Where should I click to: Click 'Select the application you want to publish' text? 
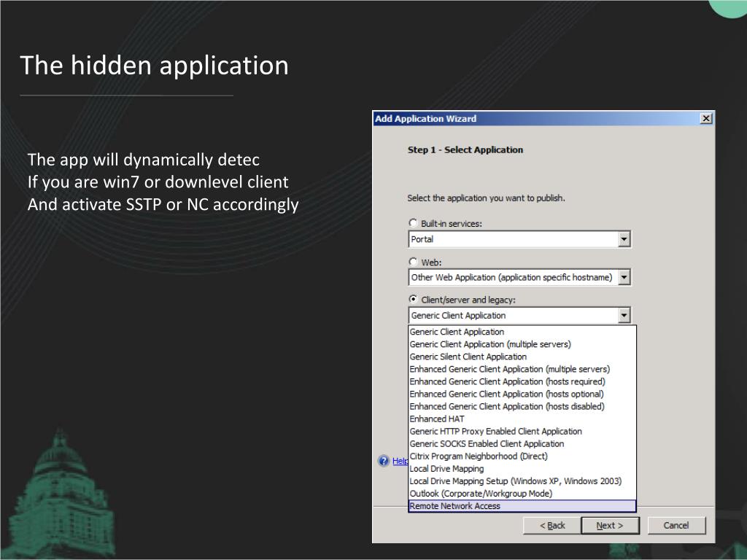(x=486, y=198)
